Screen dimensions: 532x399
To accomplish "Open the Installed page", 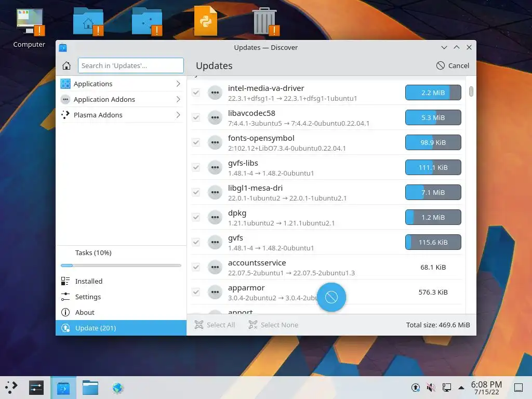I will [x=121, y=281].
